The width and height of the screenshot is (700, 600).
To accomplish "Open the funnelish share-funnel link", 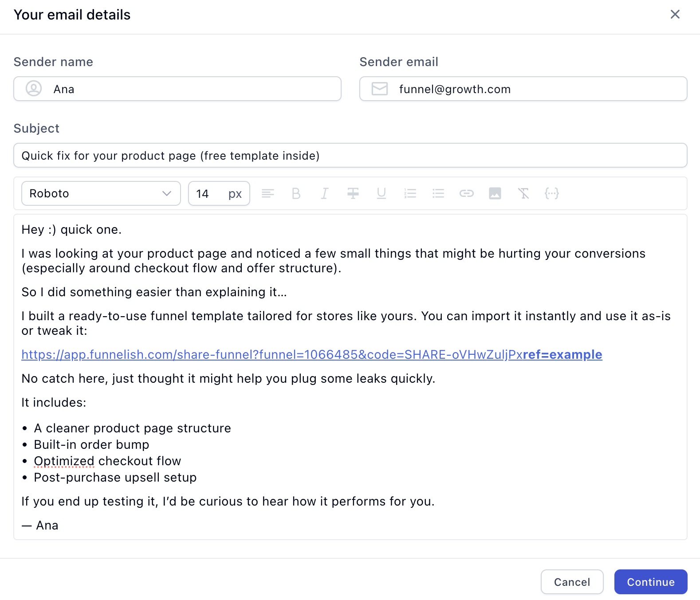I will [311, 355].
